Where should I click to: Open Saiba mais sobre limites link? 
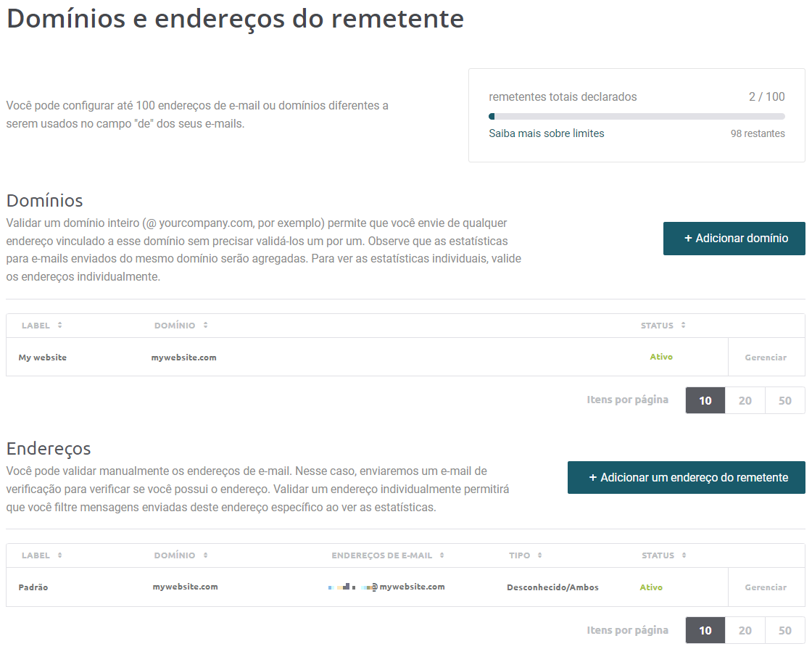tap(547, 133)
